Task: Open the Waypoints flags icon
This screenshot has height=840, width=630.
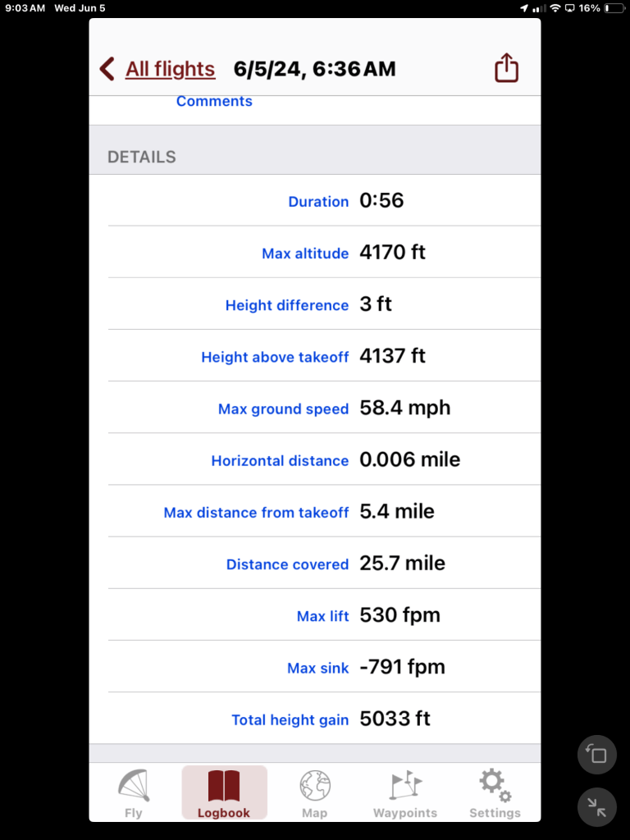Action: click(x=405, y=786)
